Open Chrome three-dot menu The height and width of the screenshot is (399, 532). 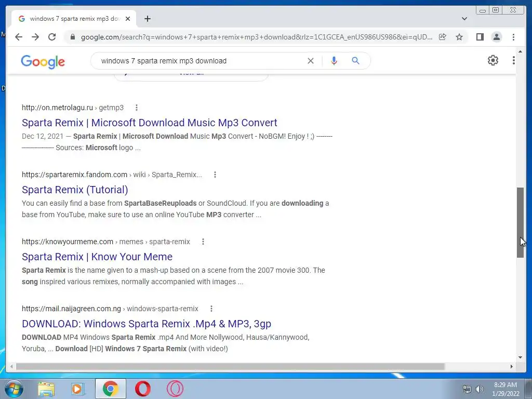point(513,37)
